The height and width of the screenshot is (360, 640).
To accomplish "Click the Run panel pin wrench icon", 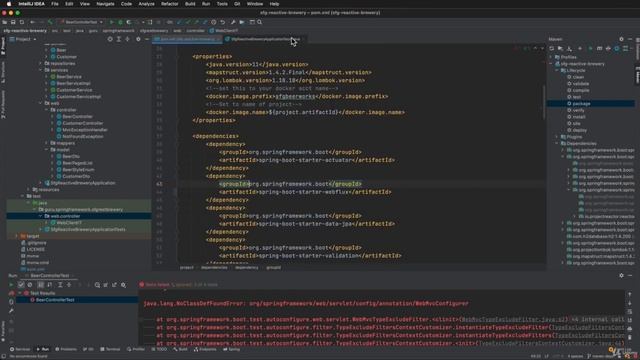I will pos(11,311).
